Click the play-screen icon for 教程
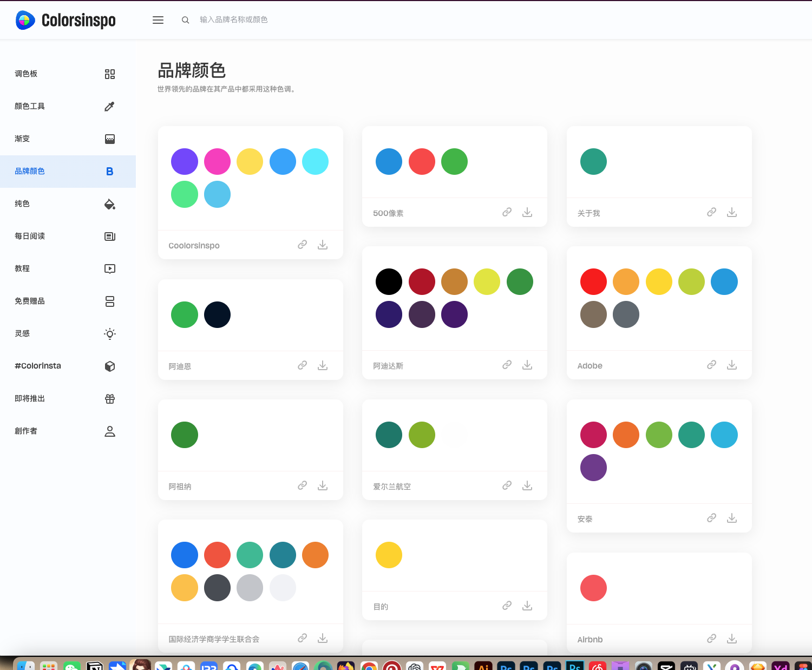 tap(110, 269)
